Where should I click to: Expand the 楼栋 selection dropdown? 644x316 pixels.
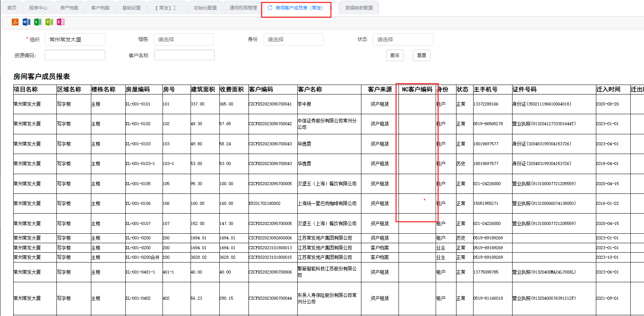point(184,39)
